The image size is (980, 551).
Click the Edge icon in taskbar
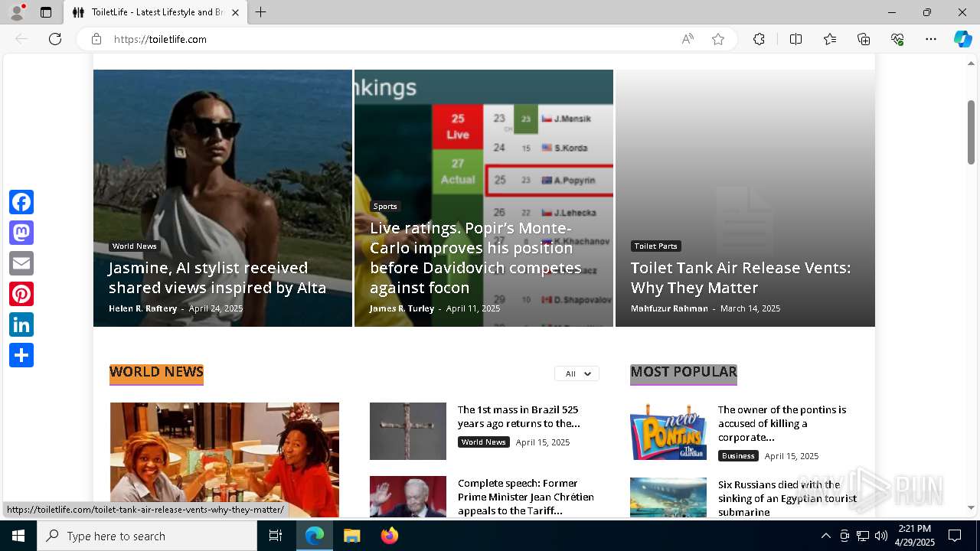point(315,536)
